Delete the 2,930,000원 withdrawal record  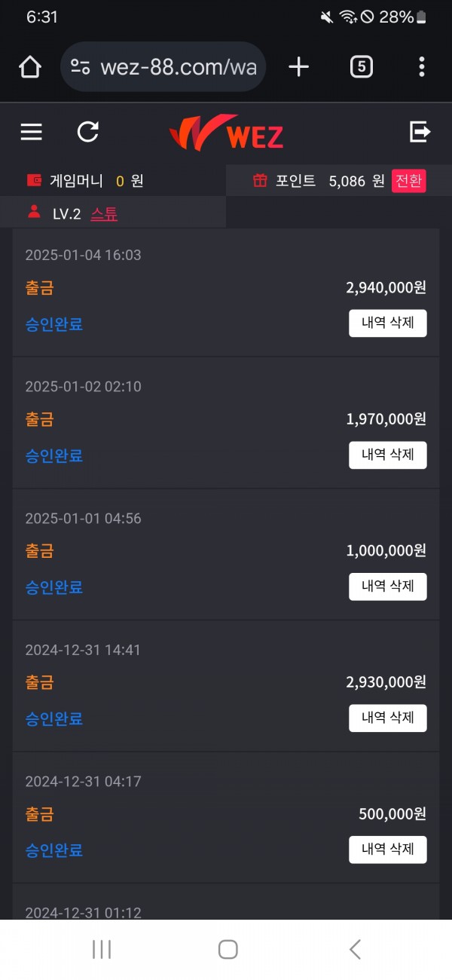coord(387,718)
